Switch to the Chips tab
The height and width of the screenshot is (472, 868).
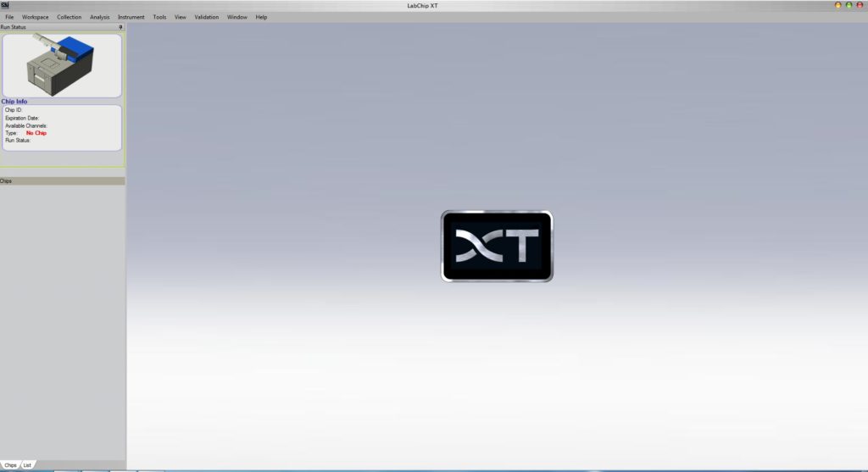(10, 465)
